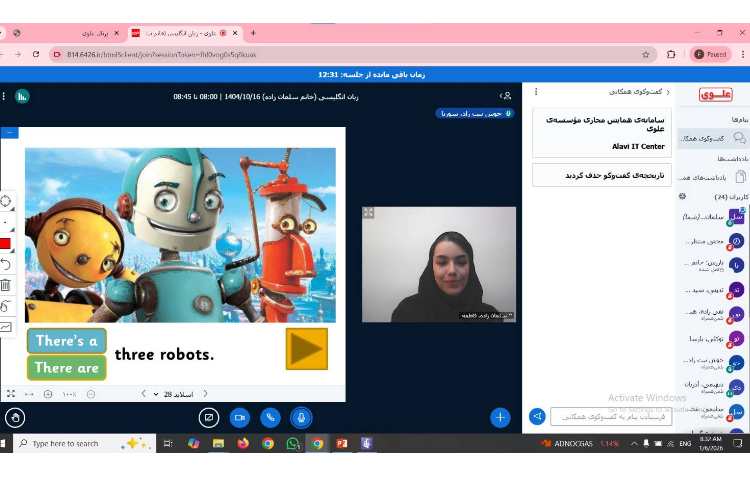
Task: Open the public chat sidebar item
Action: [x=712, y=139]
